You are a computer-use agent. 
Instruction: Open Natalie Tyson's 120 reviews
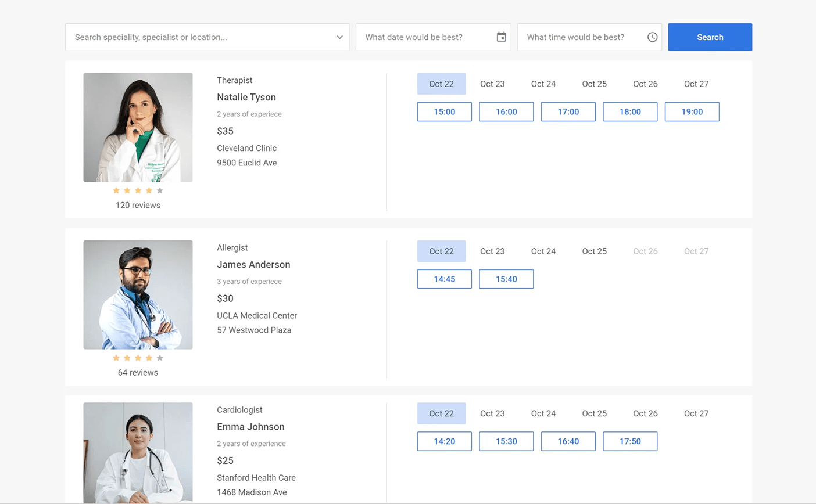138,205
